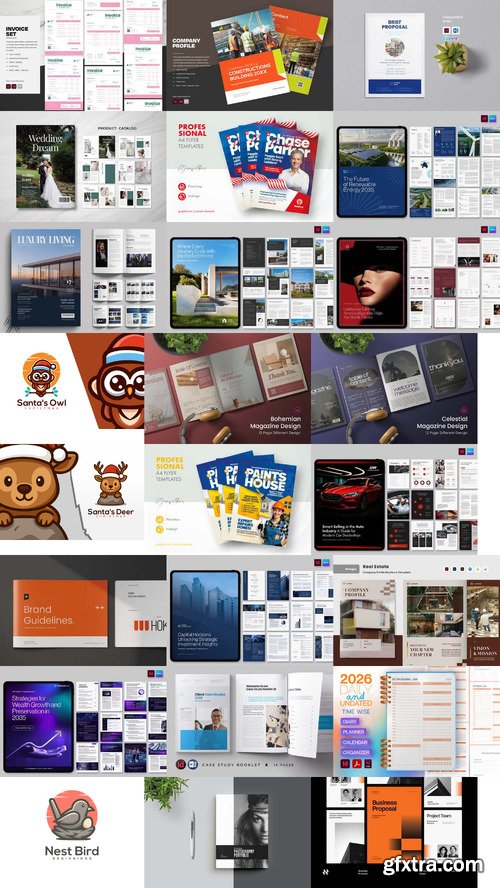
Task: Select the Brief Proposal document cover
Action: pyautogui.click(x=394, y=54)
